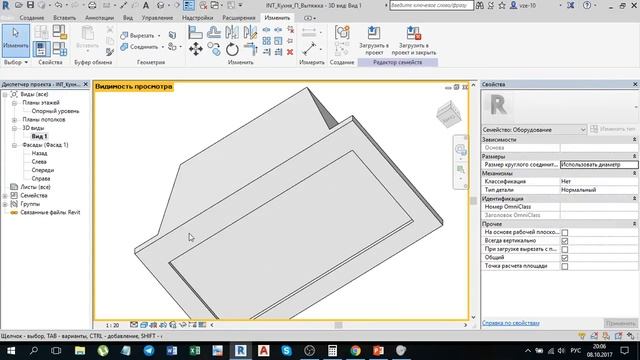Viewport: 640px width, 360px height.
Task: Open Revit from the Windows taskbar
Action: 241,351
